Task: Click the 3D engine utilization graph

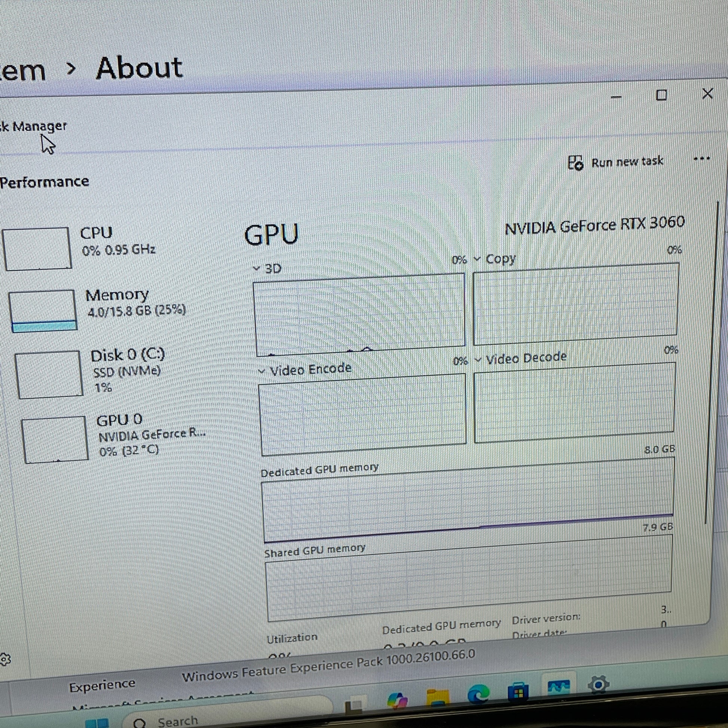Action: point(360,315)
